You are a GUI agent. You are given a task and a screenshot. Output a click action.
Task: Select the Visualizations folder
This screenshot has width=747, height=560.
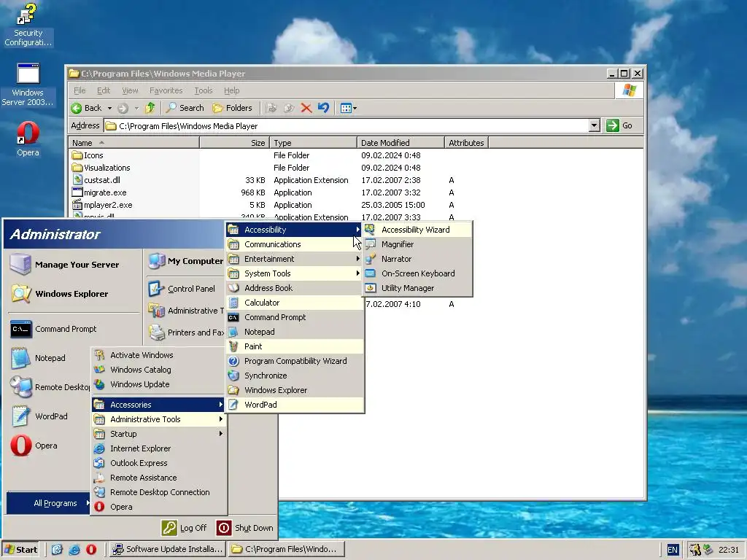click(101, 168)
